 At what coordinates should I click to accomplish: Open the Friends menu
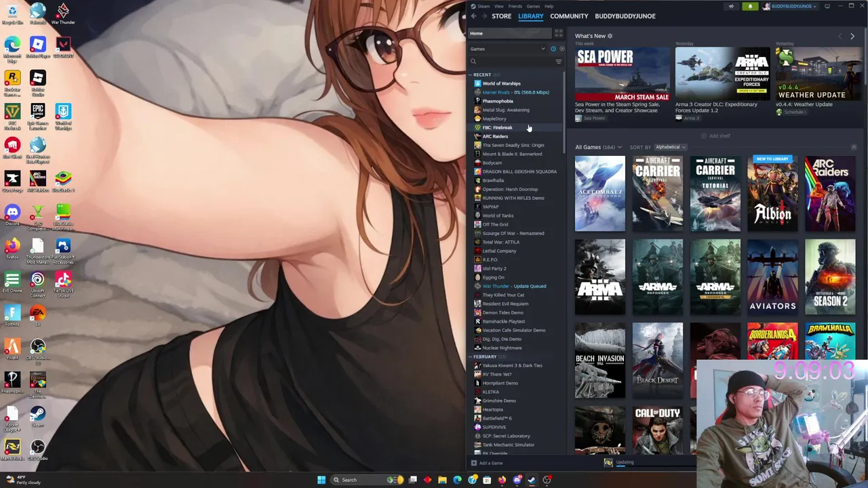515,6
